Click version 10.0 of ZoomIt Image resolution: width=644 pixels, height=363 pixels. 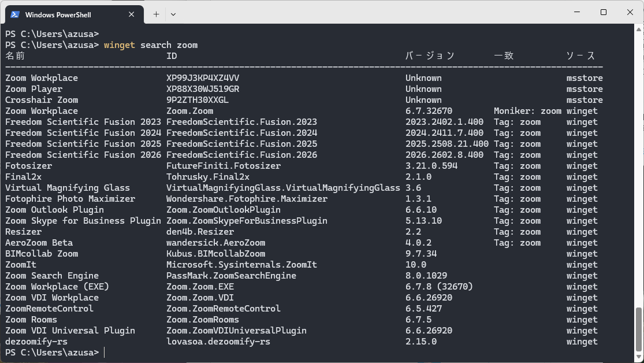(416, 265)
